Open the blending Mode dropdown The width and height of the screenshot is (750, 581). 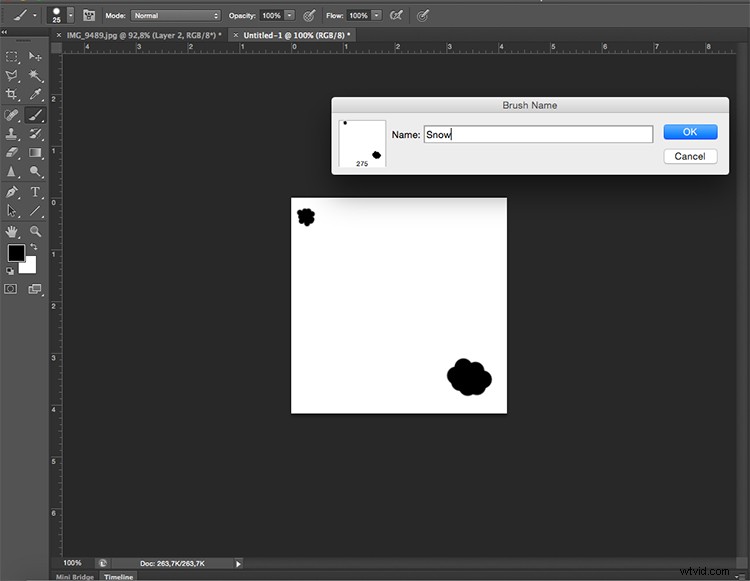[x=176, y=16]
